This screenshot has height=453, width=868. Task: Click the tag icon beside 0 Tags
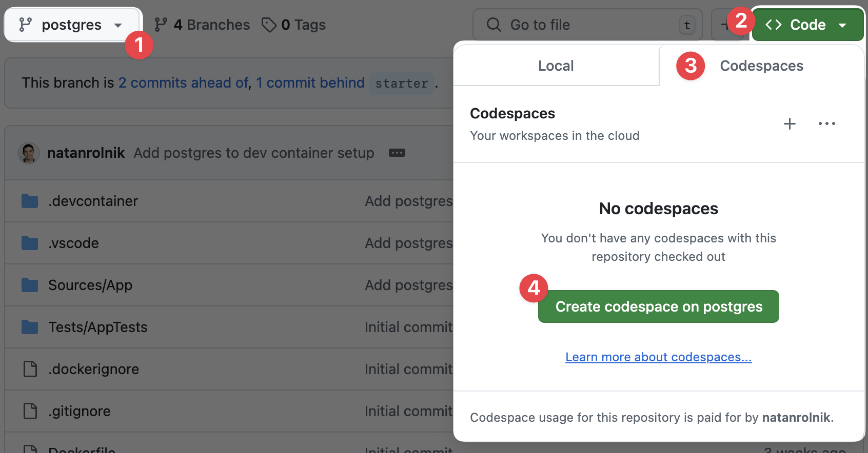point(269,24)
